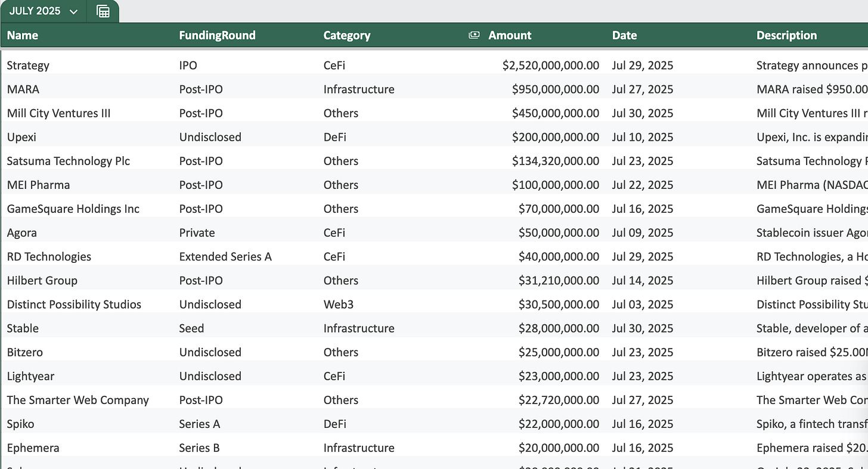The width and height of the screenshot is (868, 469).
Task: Click the Jul 14, 2025 date cell
Action: click(x=643, y=280)
